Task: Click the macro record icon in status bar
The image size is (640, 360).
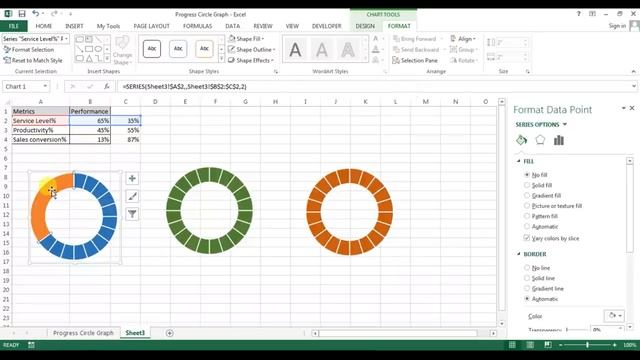Action: coord(31,345)
